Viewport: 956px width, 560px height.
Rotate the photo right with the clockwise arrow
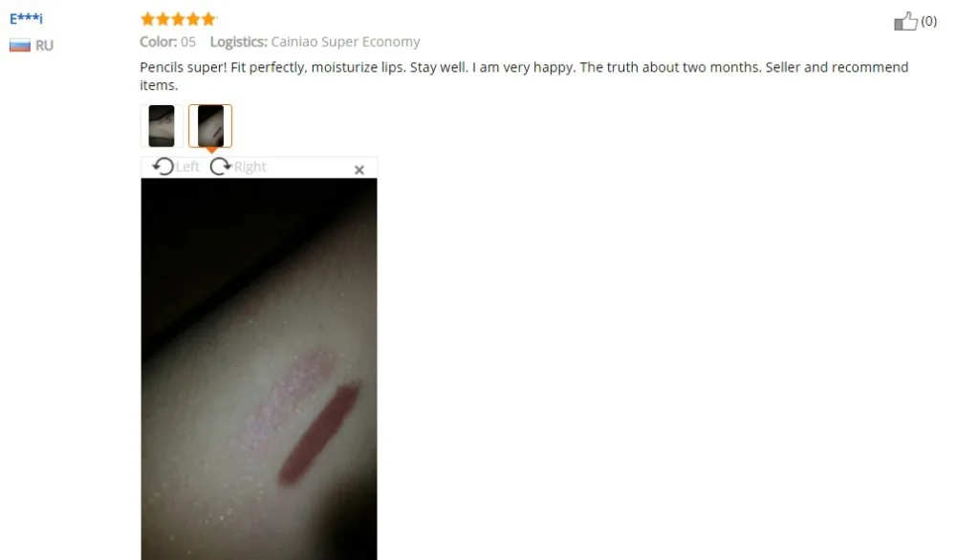(220, 166)
